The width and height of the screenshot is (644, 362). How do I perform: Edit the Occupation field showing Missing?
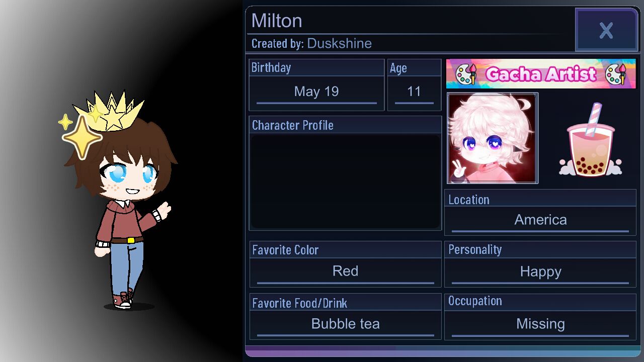(540, 324)
